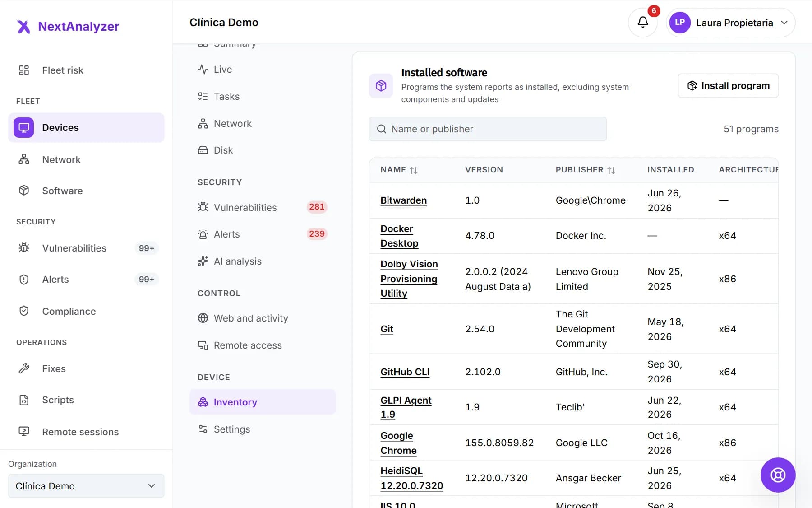Open the support help floating button
This screenshot has height=508, width=812.
click(x=778, y=475)
